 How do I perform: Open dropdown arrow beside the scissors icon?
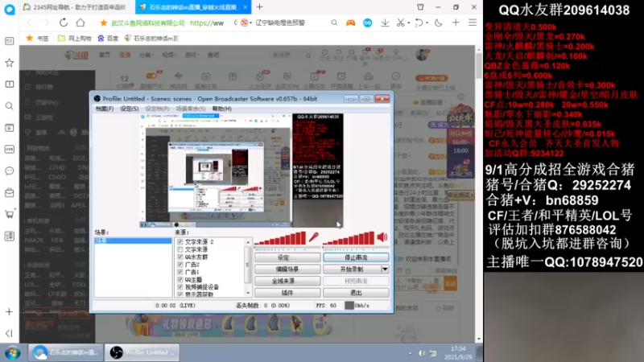click(x=409, y=23)
